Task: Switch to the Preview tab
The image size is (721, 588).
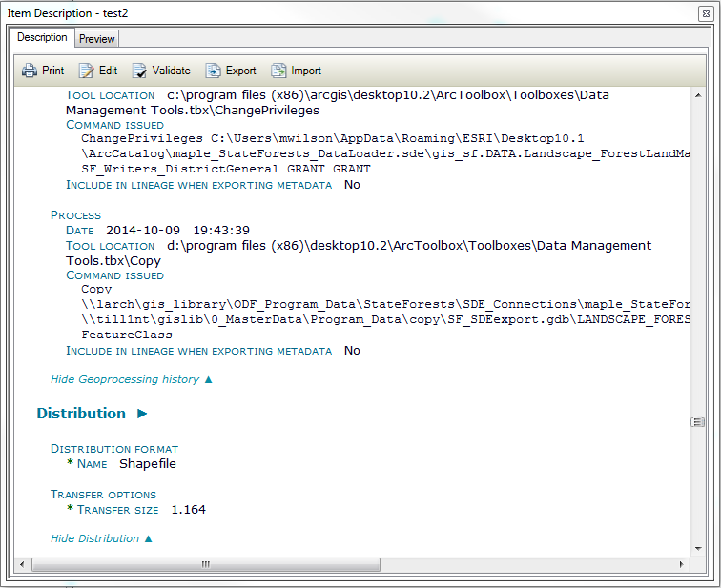Action: pyautogui.click(x=96, y=39)
